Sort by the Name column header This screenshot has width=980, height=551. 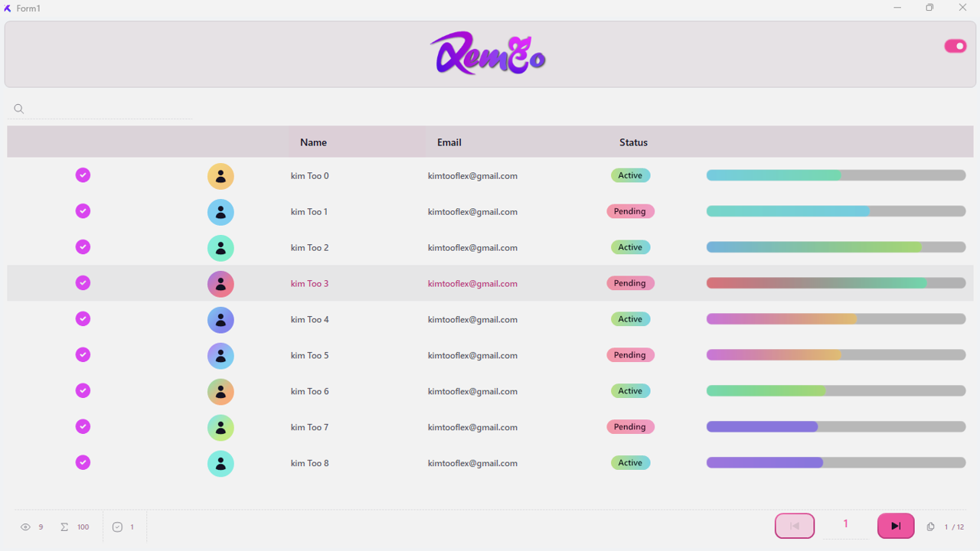(x=313, y=142)
